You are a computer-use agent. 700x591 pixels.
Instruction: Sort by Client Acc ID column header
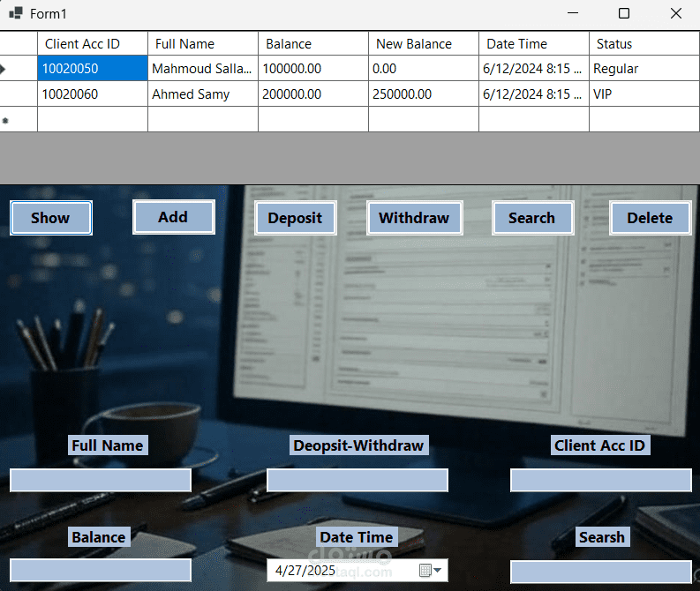tap(93, 44)
